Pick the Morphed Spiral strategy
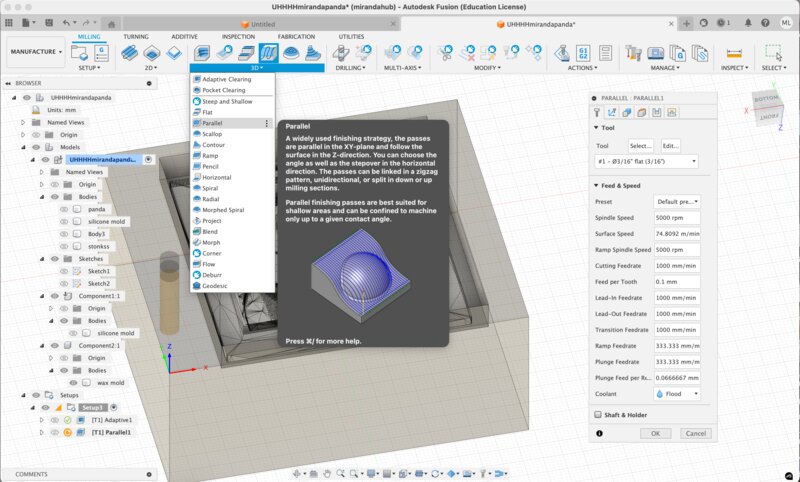Image resolution: width=800 pixels, height=482 pixels. coord(222,210)
